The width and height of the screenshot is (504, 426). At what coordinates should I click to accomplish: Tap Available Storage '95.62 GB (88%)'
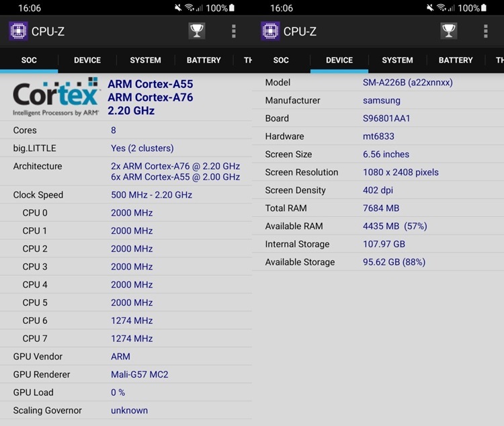(x=394, y=262)
